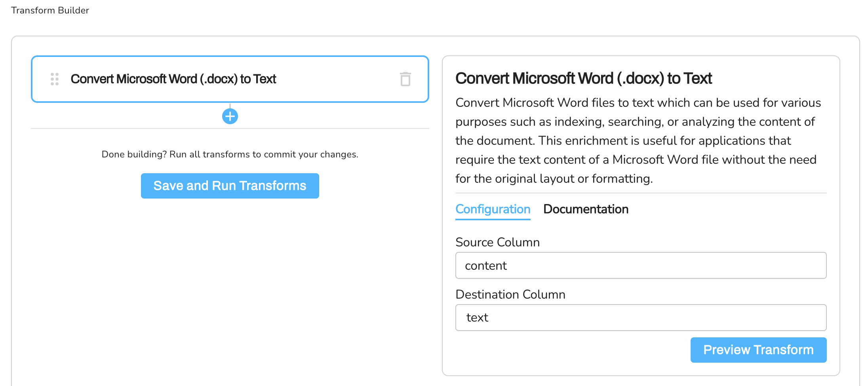Focus the Destination Column input field
This screenshot has width=868, height=386.
coord(641,318)
